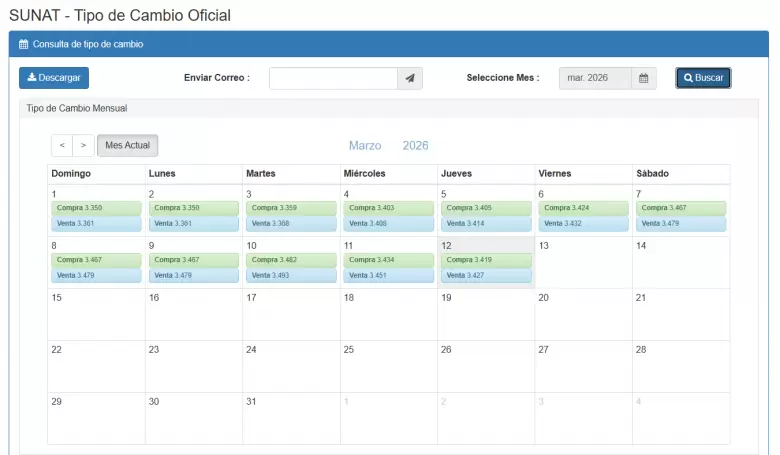Click the Descargar download button
This screenshot has width=780, height=455.
54,78
